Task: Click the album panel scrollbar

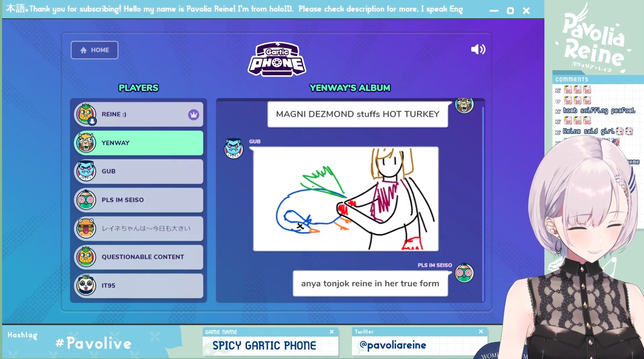Action: (x=483, y=203)
